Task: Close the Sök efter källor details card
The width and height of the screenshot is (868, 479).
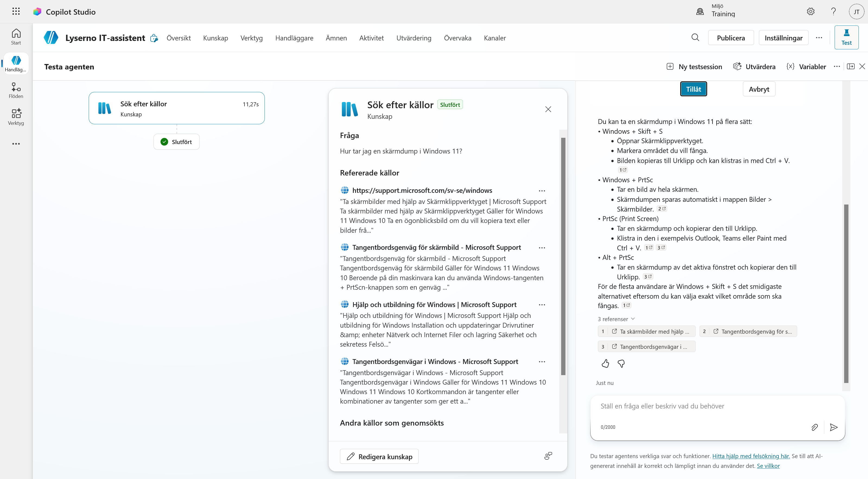Action: point(548,109)
